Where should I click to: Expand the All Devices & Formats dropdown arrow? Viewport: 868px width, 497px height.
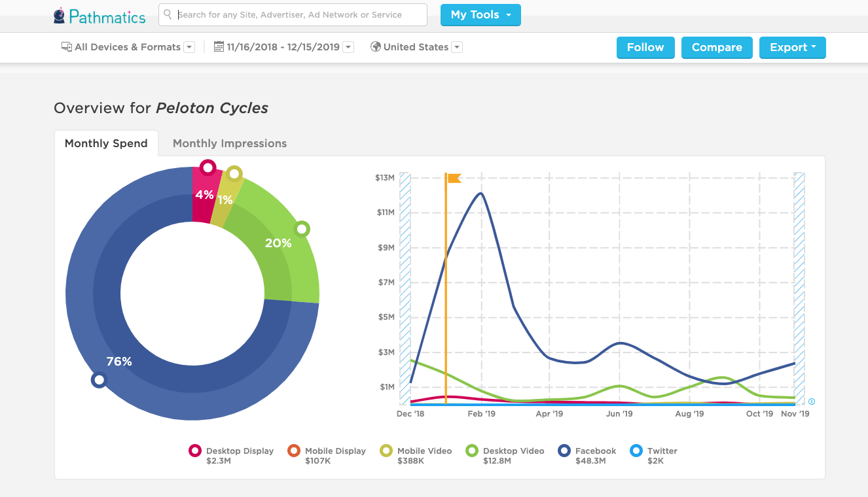point(189,47)
